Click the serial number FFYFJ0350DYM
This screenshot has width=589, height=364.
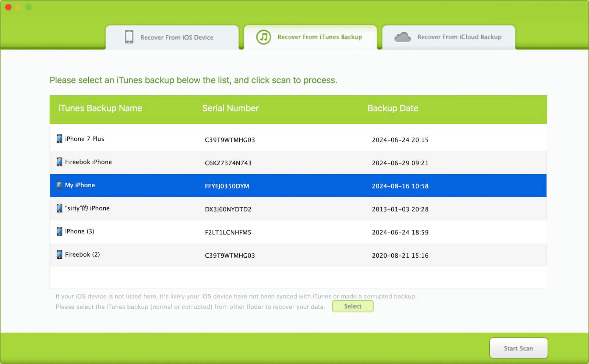227,186
